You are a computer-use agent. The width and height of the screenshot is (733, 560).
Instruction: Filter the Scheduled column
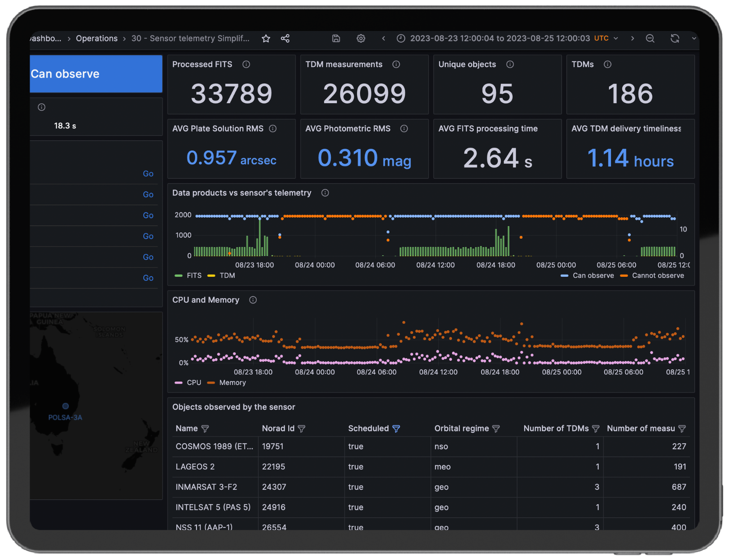pos(396,429)
